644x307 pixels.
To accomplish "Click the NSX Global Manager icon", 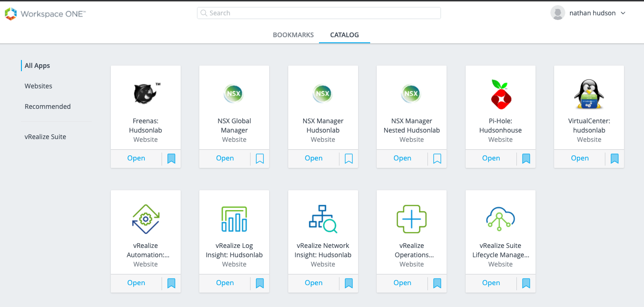I will point(234,93).
